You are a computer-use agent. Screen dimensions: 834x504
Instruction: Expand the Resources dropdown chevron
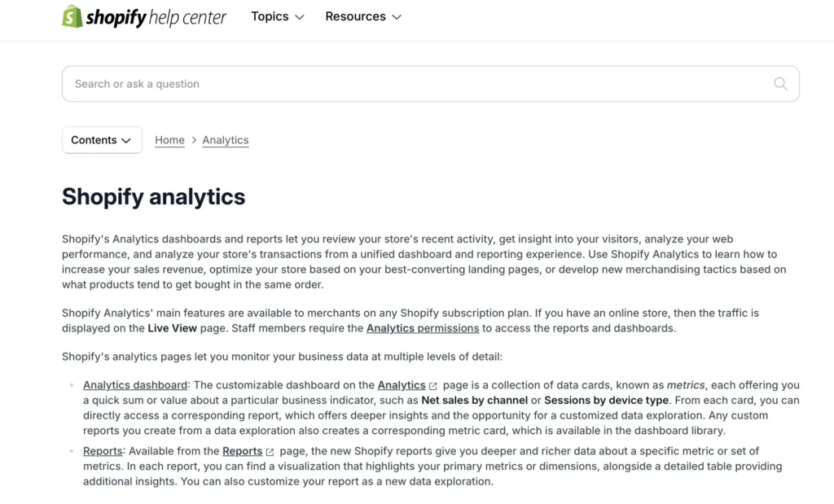pos(397,16)
